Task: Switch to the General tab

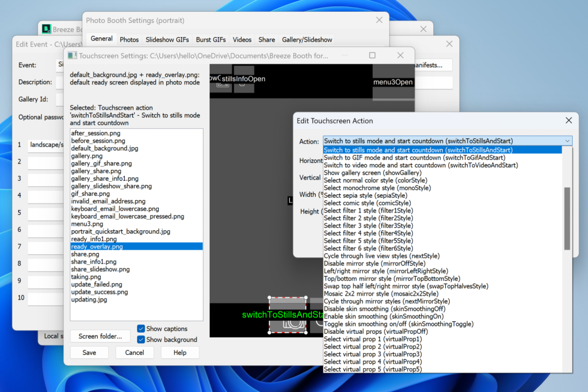Action: (101, 39)
